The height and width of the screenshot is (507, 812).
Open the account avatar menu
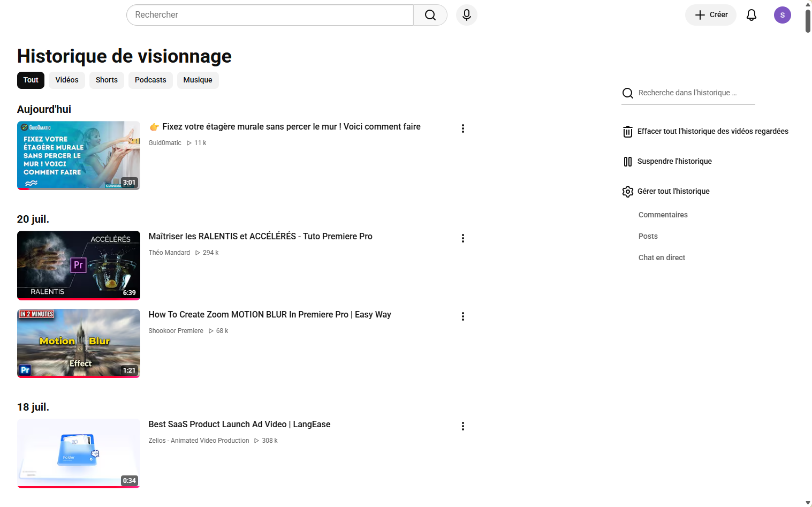coord(783,15)
